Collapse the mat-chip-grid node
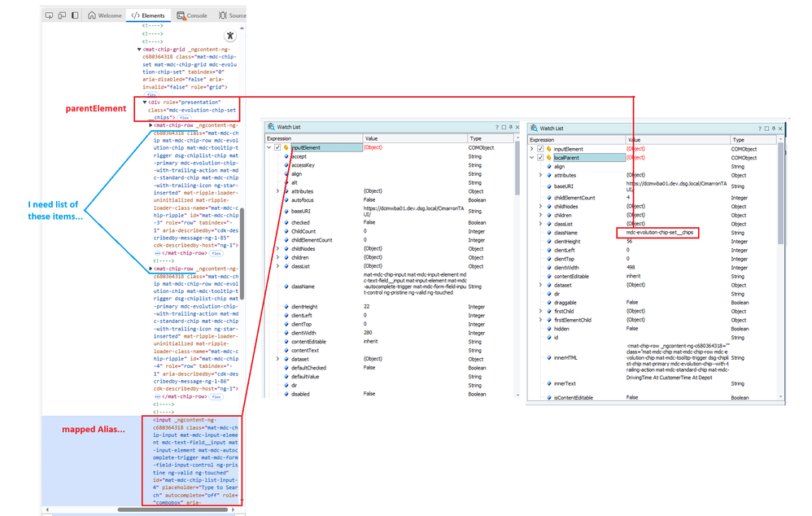Viewport: 812px width, 516px height. [139, 49]
